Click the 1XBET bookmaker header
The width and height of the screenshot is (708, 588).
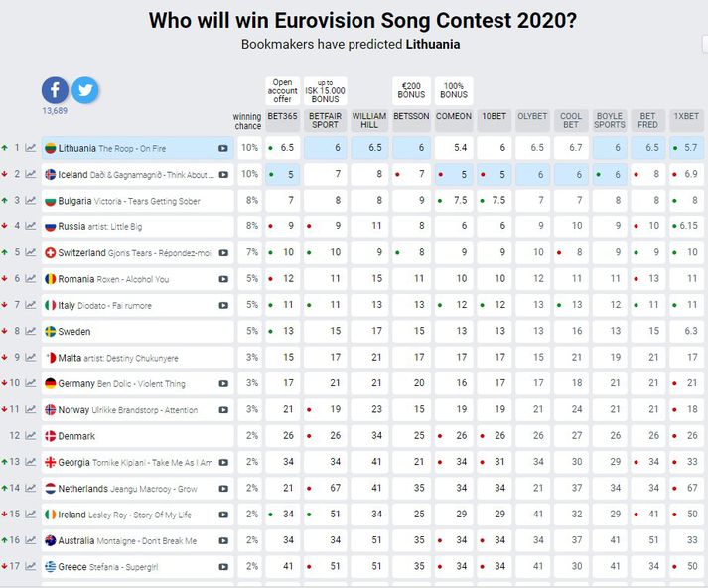(x=686, y=117)
